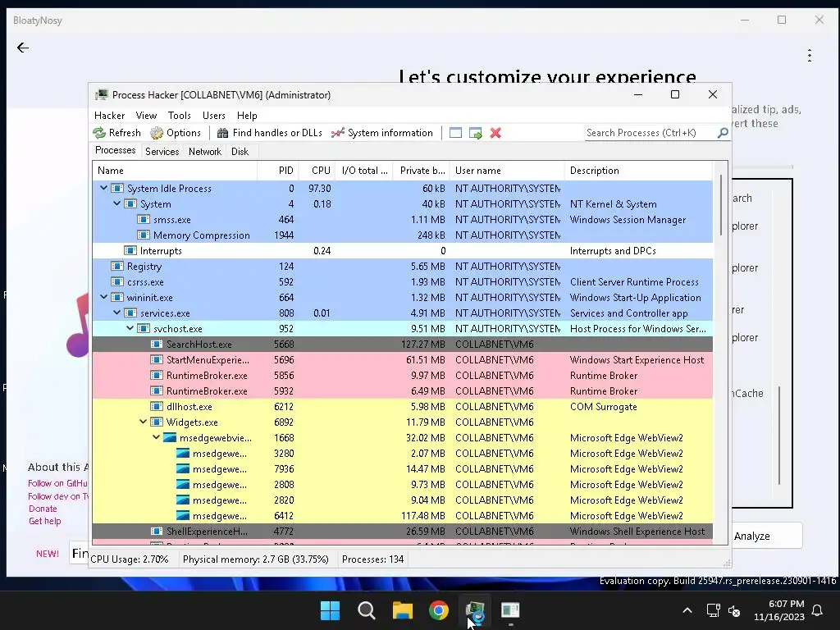Collapse the System process node
This screenshot has height=630, width=840.
[116, 203]
